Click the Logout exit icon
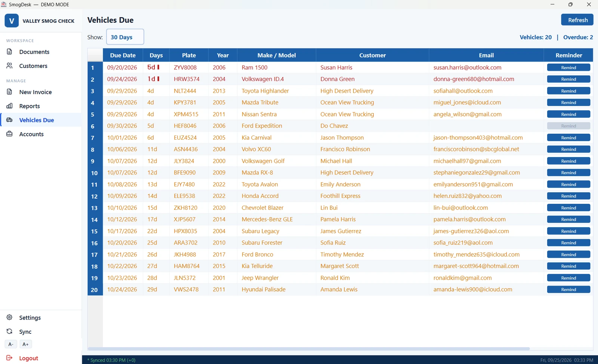The image size is (598, 364). pyautogui.click(x=10, y=358)
